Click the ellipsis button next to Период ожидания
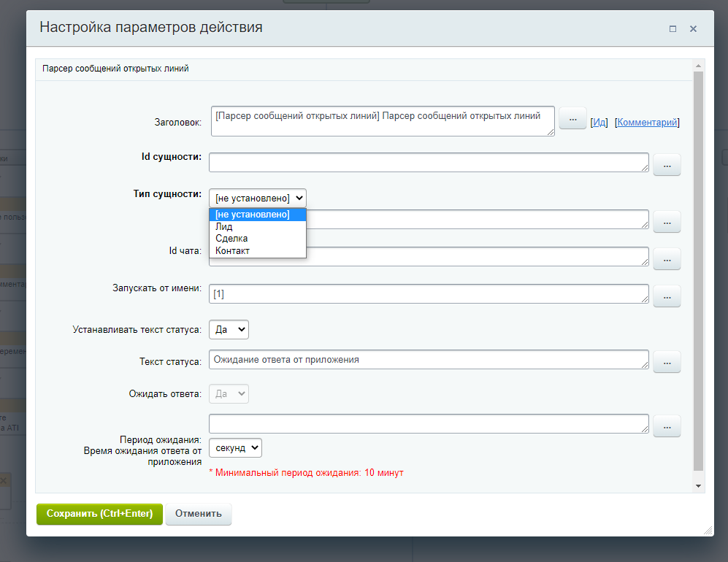 pos(667,426)
